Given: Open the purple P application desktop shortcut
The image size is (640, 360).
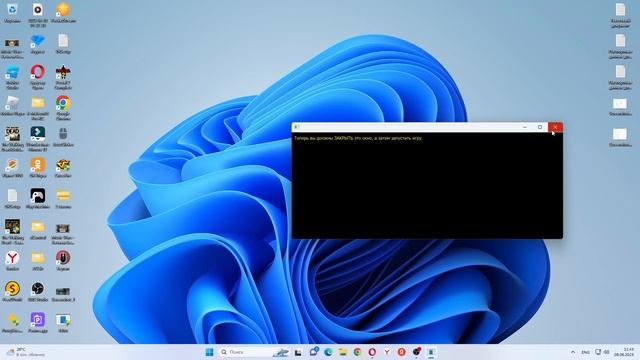Looking at the screenshot, I should [x=38, y=323].
